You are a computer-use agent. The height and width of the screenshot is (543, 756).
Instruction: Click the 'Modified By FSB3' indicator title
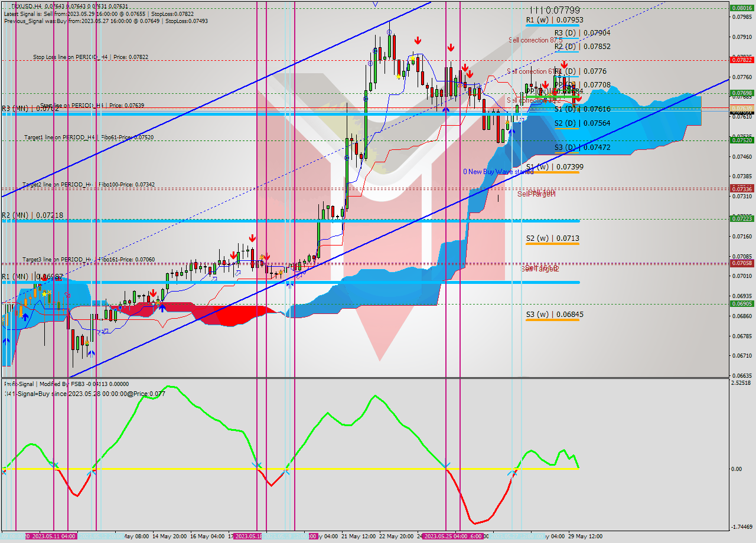click(x=63, y=384)
